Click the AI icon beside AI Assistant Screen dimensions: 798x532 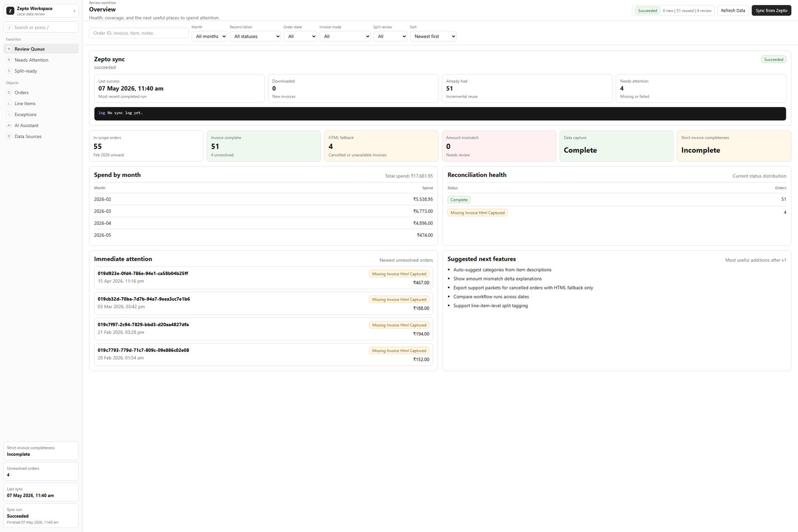tap(9, 125)
